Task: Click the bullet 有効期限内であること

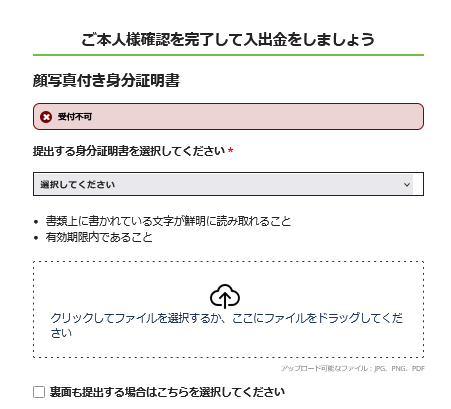Action: coord(99,237)
